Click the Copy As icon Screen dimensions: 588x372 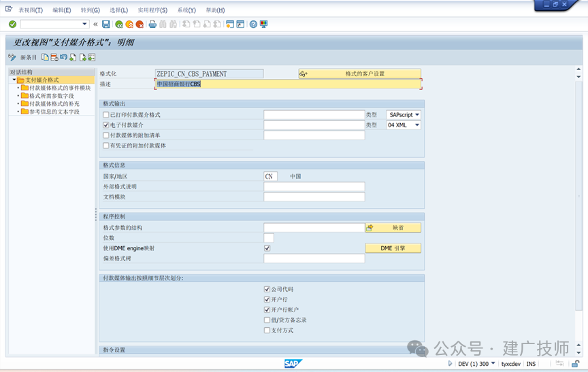tap(46, 57)
